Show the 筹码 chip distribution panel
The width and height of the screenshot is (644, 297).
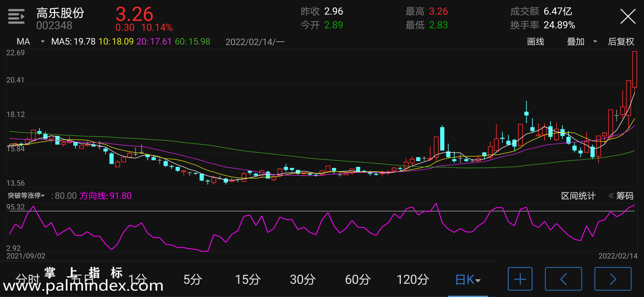(x=621, y=196)
